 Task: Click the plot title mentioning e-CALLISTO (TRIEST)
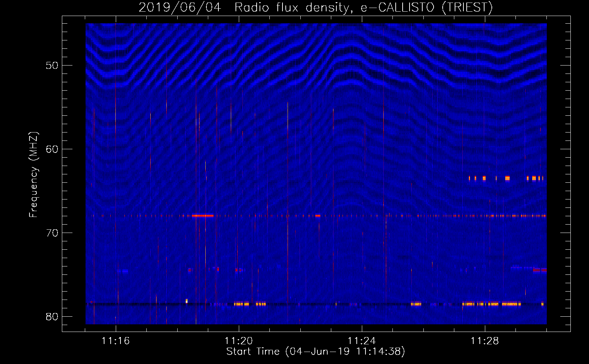(x=316, y=7)
